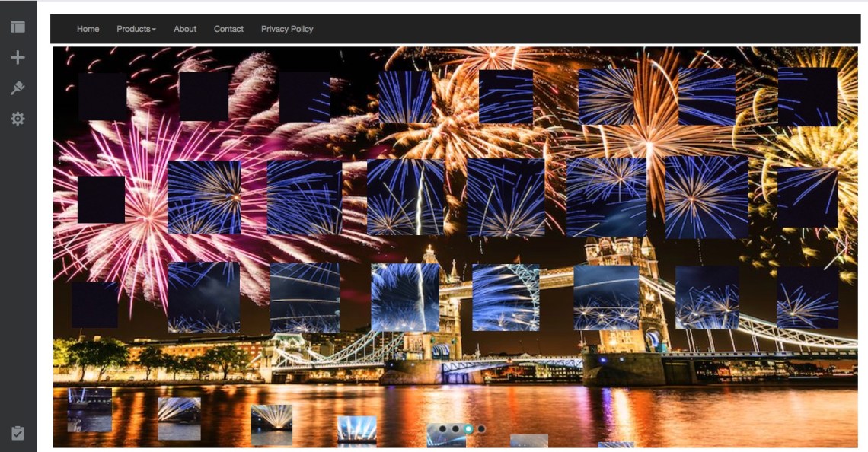This screenshot has width=868, height=452.
Task: Open the Contact link in navbar
Action: click(x=228, y=29)
